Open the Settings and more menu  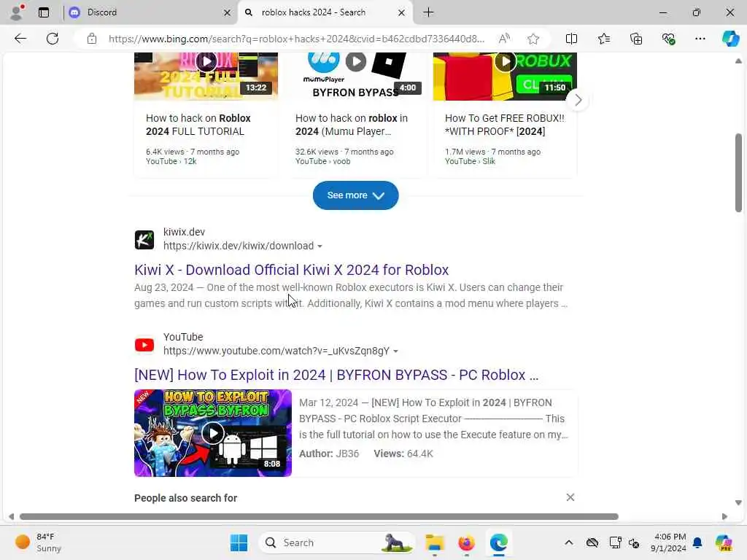(700, 39)
